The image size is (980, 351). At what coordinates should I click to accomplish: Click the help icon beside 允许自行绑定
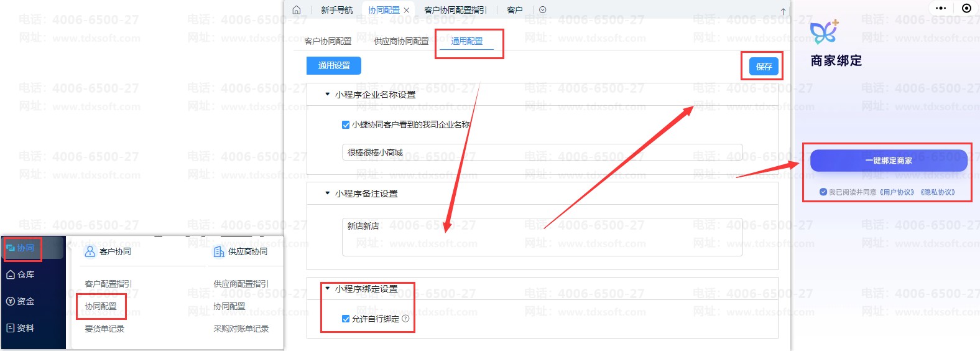pos(405,319)
